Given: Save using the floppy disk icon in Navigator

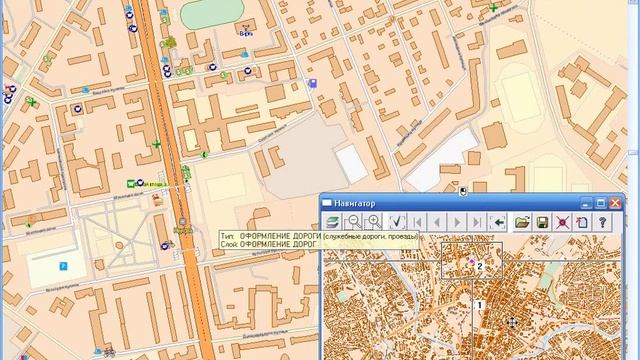Looking at the screenshot, I should [542, 222].
